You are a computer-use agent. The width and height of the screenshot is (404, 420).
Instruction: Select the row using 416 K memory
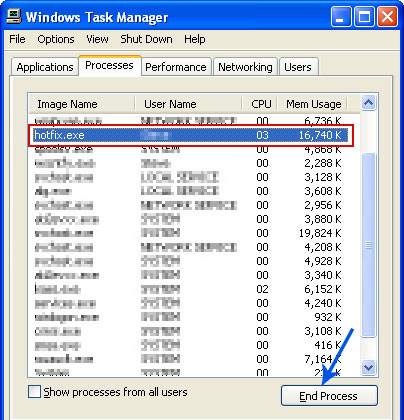[188, 345]
